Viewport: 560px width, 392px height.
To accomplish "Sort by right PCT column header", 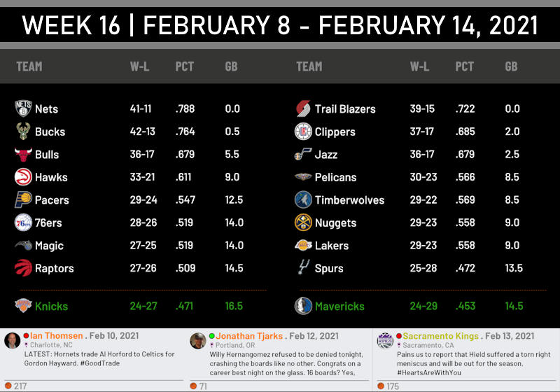I will tap(464, 66).
